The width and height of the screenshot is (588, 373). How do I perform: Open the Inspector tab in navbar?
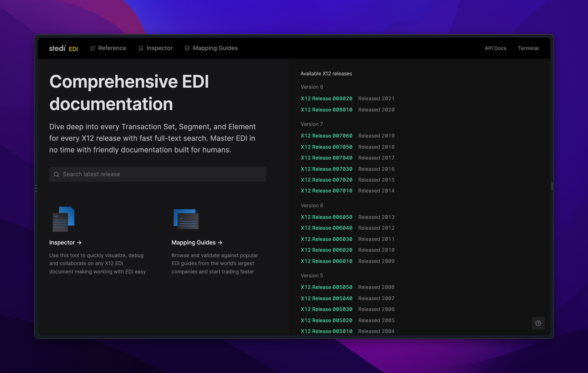click(156, 48)
